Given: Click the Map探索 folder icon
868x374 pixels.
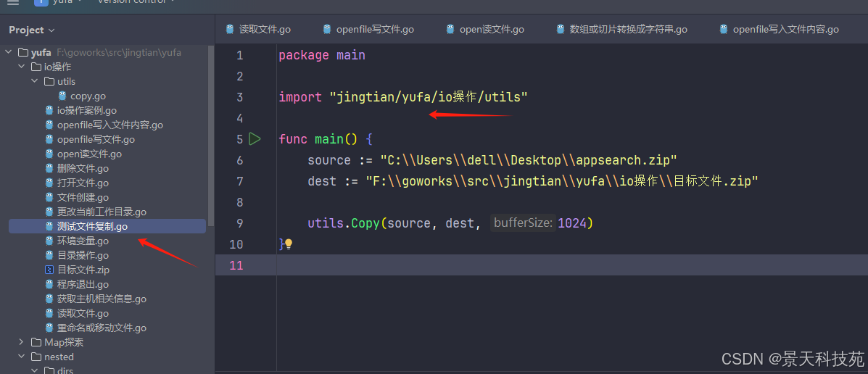Looking at the screenshot, I should pos(36,342).
